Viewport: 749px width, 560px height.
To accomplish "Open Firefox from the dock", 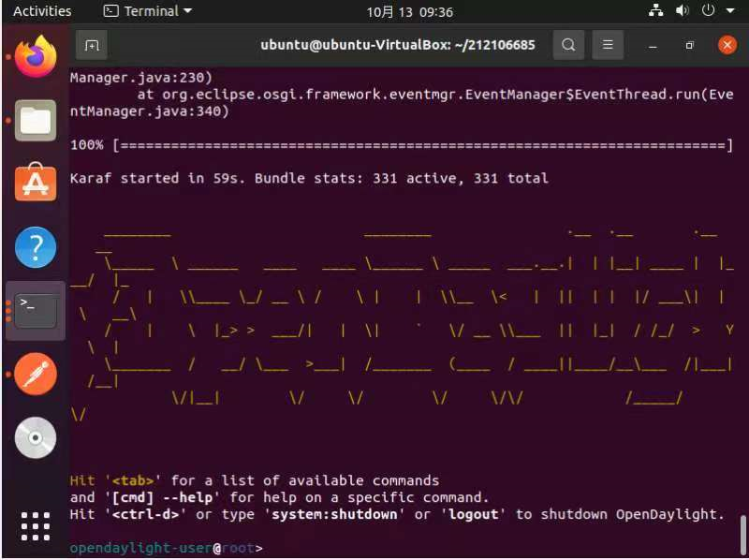I will 36,57.
